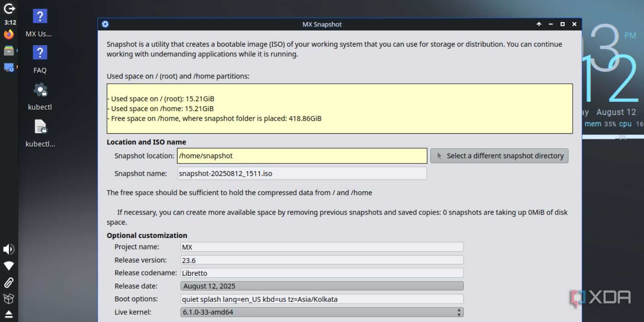Click the 'Location and ISO name' heading

[x=146, y=142]
